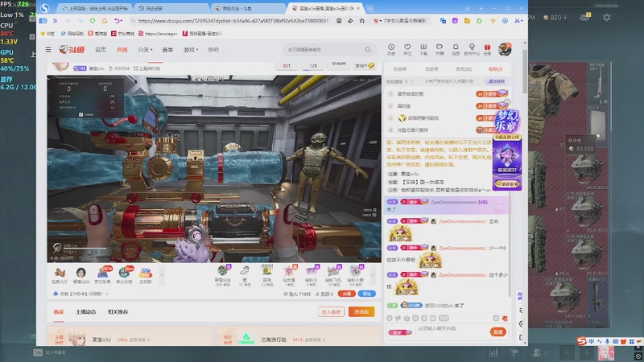Open the 赛事 nav item

click(x=167, y=50)
